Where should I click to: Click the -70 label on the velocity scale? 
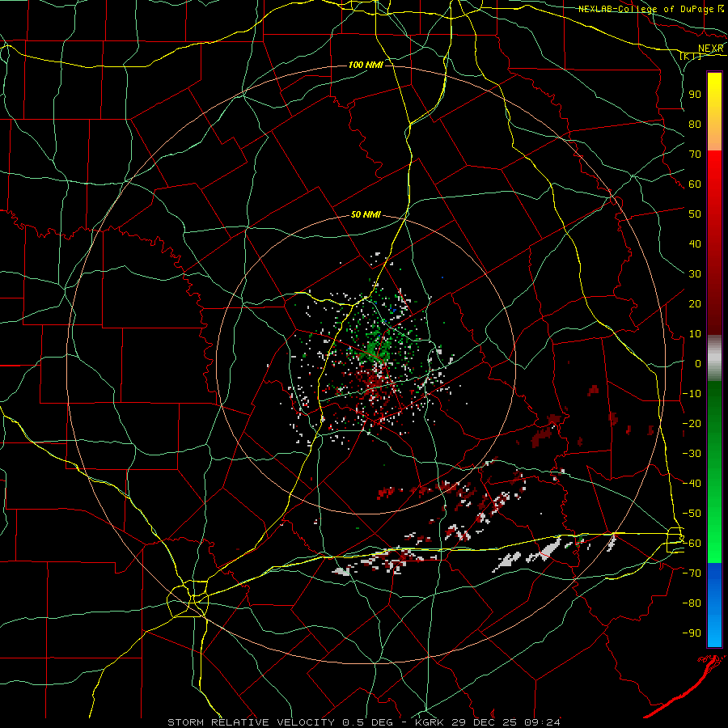click(692, 574)
